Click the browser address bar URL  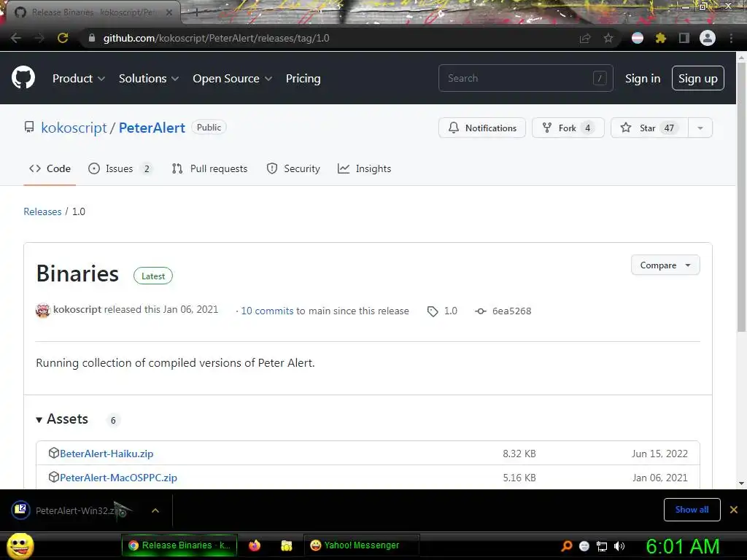click(216, 38)
